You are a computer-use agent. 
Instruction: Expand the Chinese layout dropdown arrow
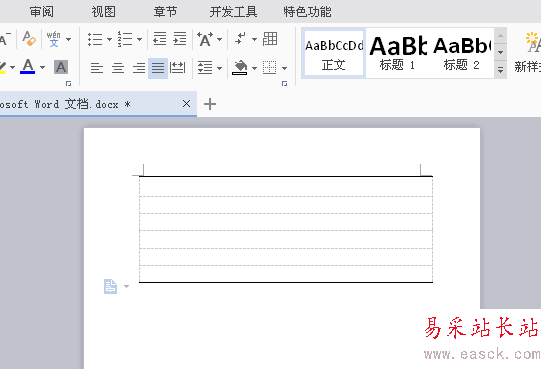(x=219, y=39)
